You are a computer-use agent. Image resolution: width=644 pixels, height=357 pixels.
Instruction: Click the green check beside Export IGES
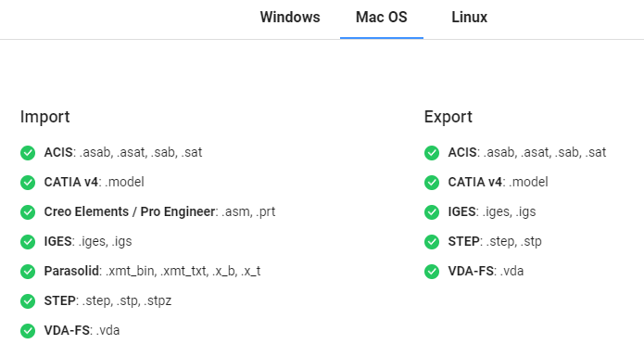pyautogui.click(x=432, y=212)
